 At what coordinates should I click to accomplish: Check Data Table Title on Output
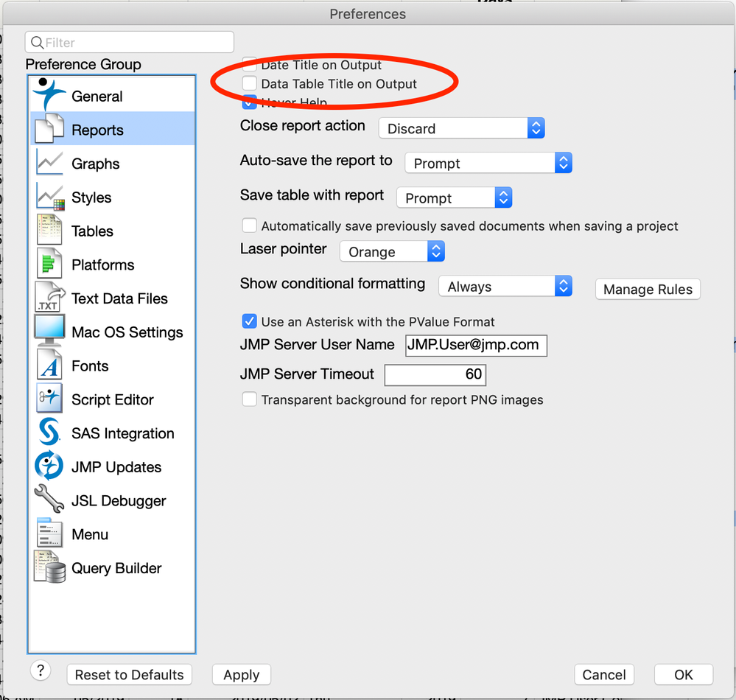point(249,83)
